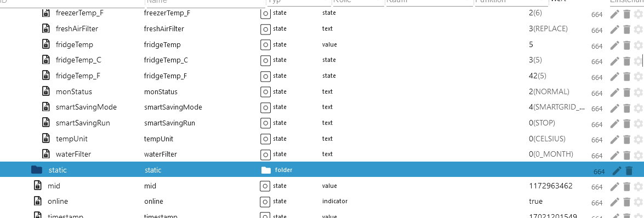Delete the waterFilter object

click(626, 155)
